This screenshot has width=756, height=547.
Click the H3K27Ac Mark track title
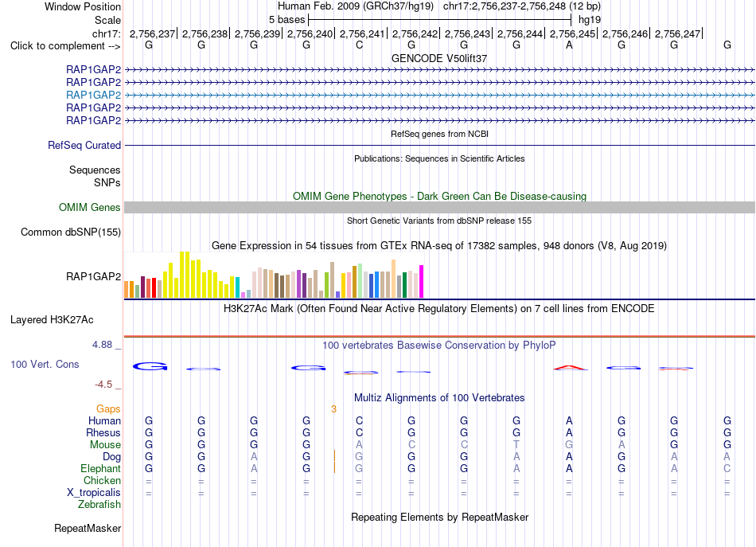439,309
